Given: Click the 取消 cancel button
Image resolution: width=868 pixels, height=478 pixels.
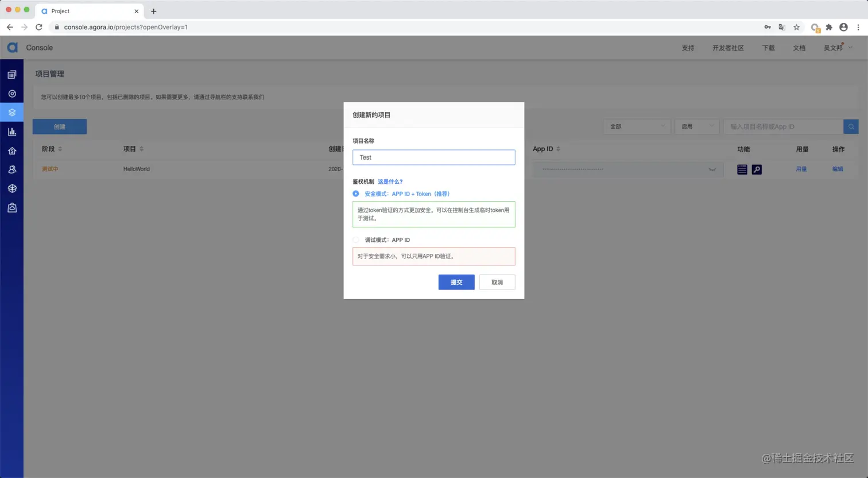Looking at the screenshot, I should pos(497,282).
